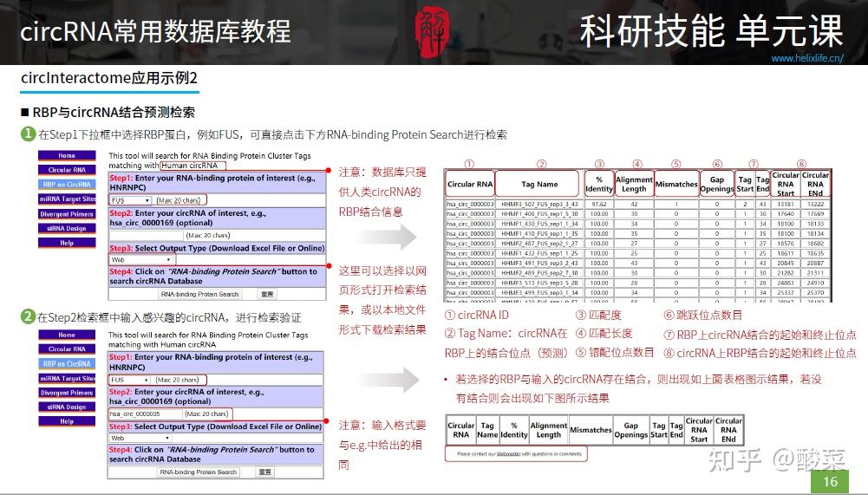Image resolution: width=868 pixels, height=495 pixels.
Task: Open Divergent Primers in second example sidebar
Action: (x=67, y=393)
